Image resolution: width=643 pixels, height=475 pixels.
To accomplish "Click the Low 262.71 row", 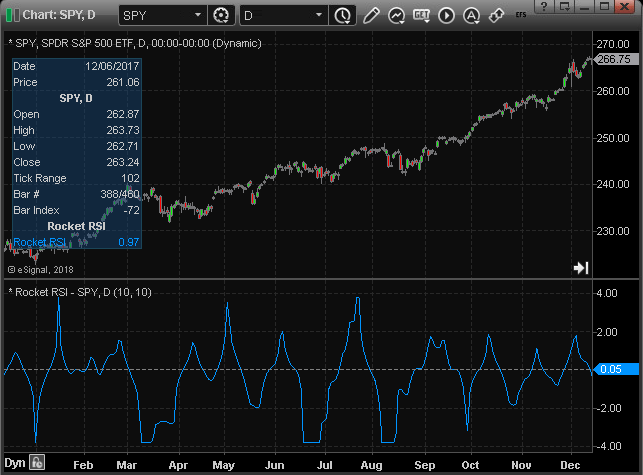I will (76, 146).
